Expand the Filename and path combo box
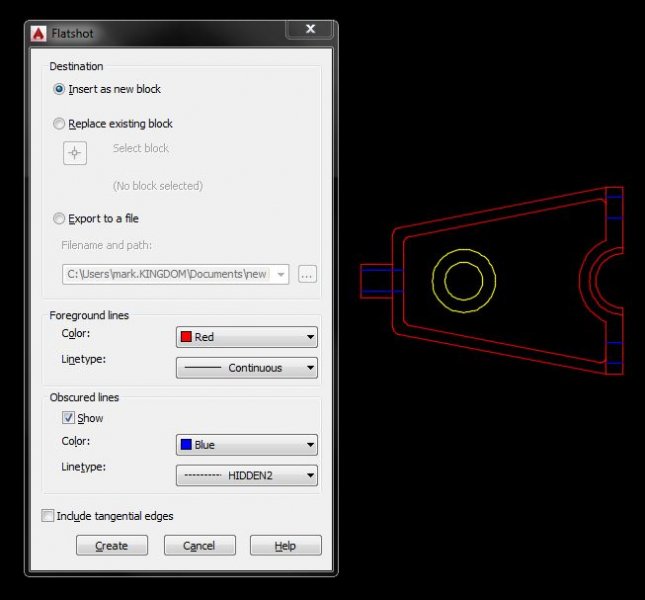645x600 pixels. click(281, 274)
